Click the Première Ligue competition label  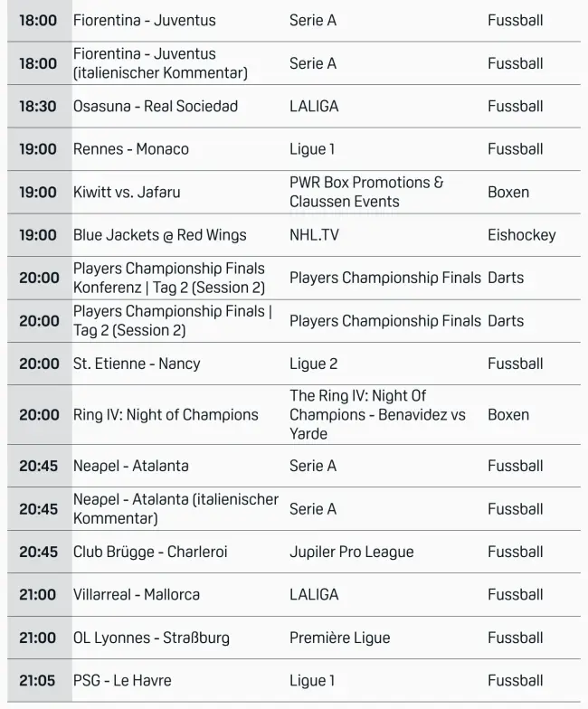(x=339, y=638)
